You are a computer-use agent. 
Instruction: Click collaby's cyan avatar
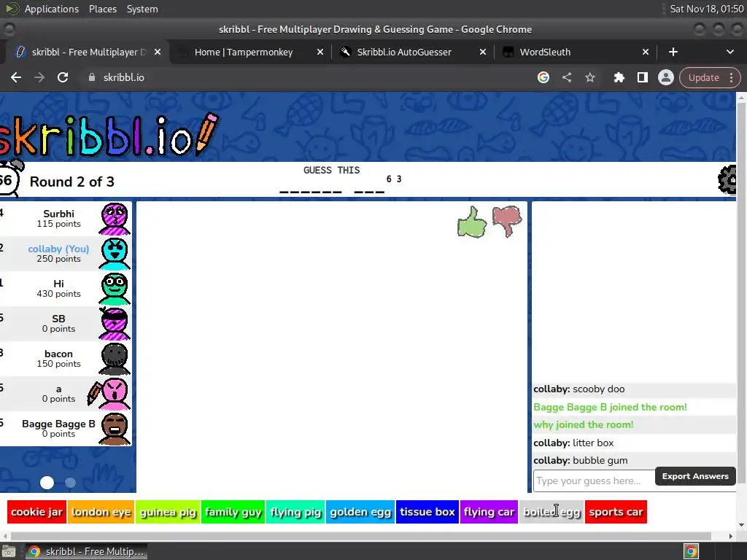click(x=115, y=254)
